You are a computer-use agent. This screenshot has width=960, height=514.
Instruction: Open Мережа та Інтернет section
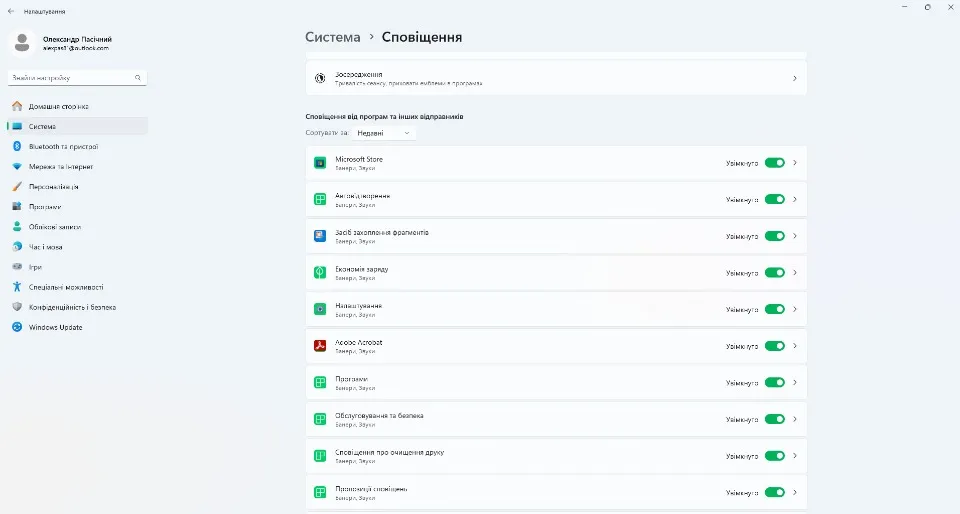[x=60, y=167]
